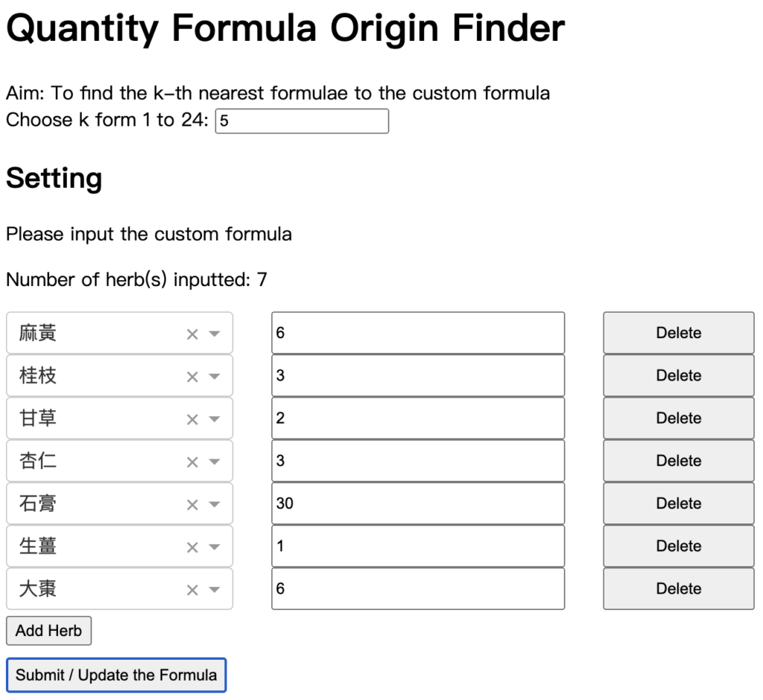This screenshot has height=700, width=763.
Task: Remove 甘草 selection using its X icon
Action: [x=192, y=419]
